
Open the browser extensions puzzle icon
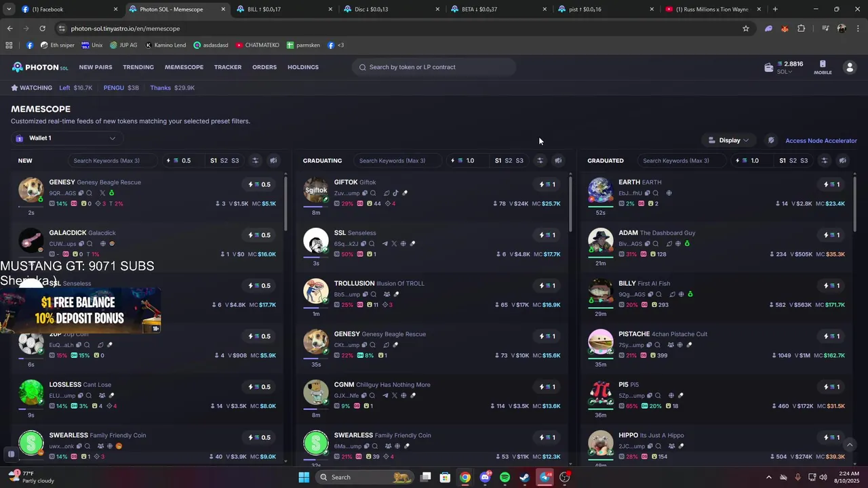pos(802,28)
